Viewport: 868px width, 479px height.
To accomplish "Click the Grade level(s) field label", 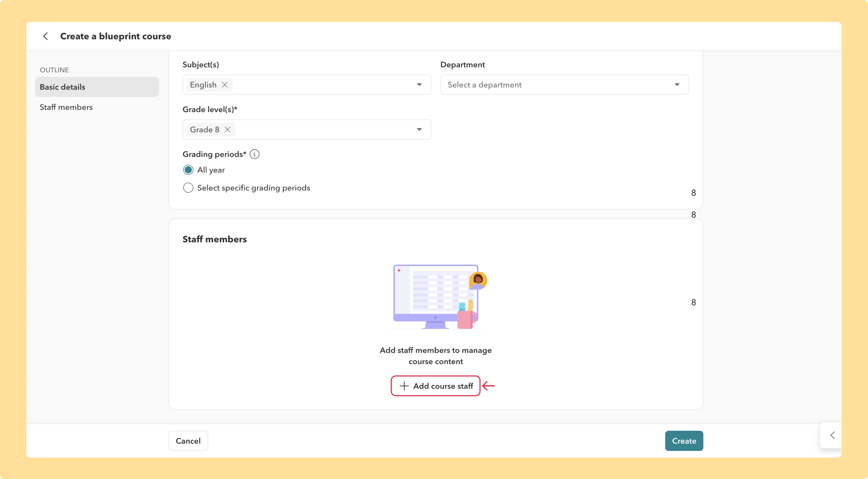I will click(210, 110).
